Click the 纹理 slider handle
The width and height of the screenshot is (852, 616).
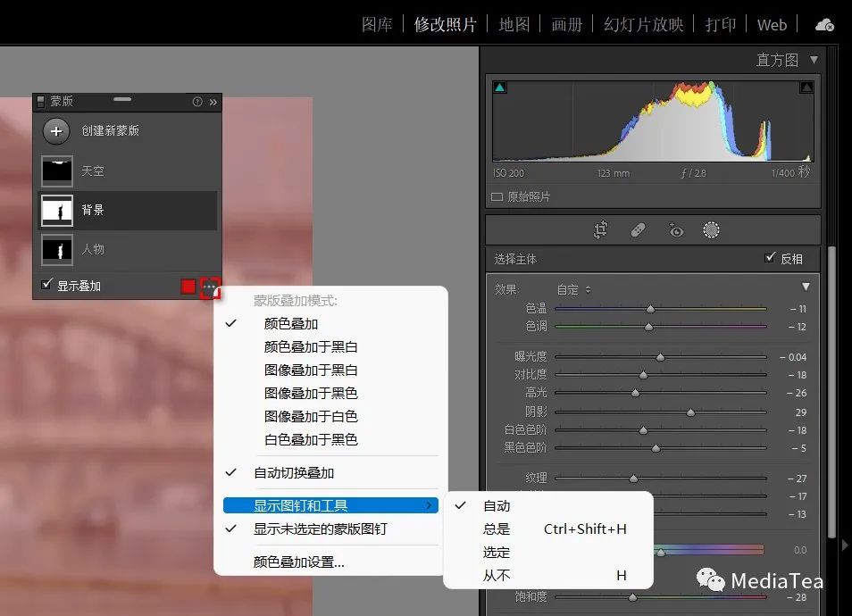pyautogui.click(x=633, y=479)
